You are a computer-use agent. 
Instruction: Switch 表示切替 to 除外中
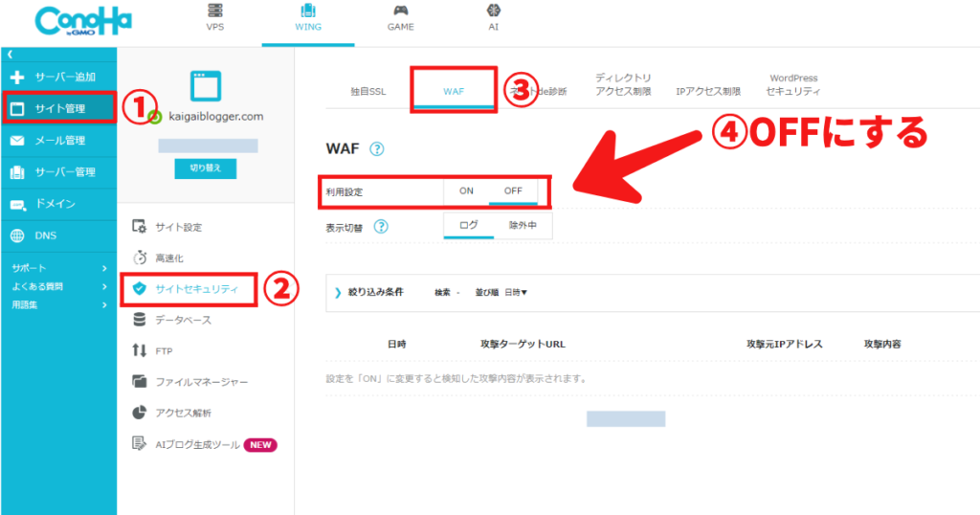click(523, 226)
